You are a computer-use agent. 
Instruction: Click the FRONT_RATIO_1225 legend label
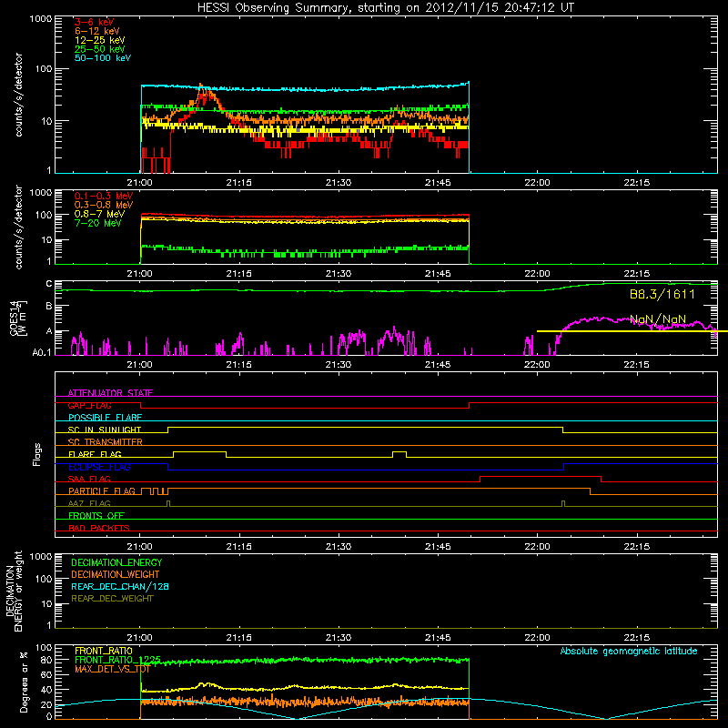point(117,660)
